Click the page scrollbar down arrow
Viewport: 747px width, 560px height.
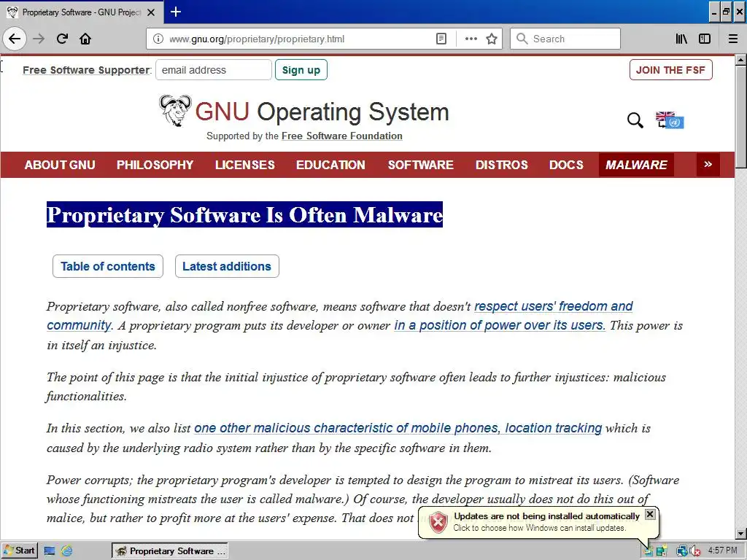point(740,534)
